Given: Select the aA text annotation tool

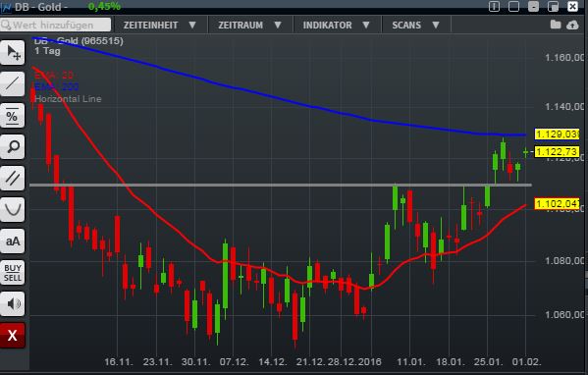Looking at the screenshot, I should point(13,241).
